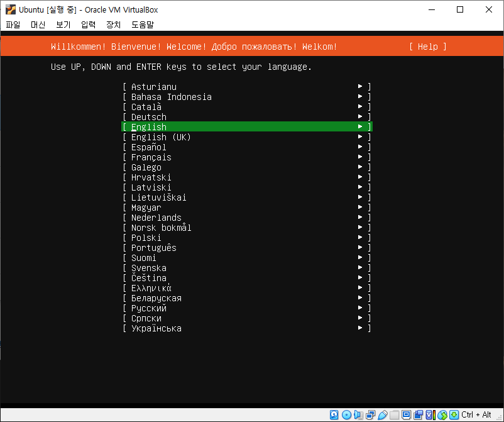504x422 pixels.
Task: Choose English (UK) as the language
Action: point(247,137)
